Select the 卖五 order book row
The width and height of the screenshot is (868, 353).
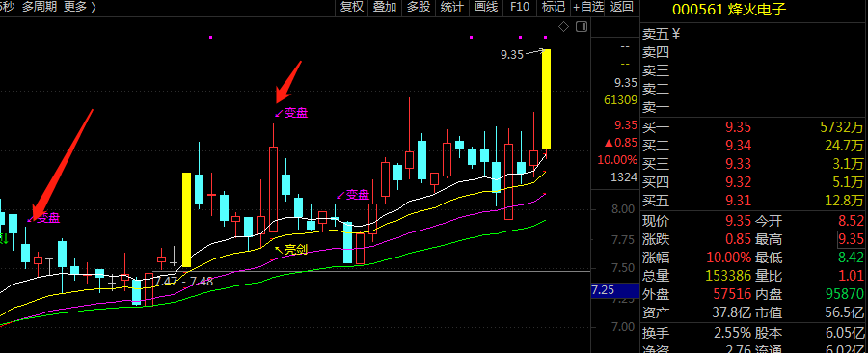pyautogui.click(x=754, y=34)
